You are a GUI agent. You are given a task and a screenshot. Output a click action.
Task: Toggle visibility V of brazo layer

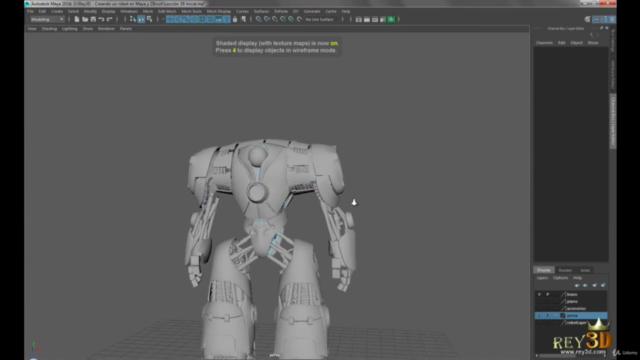tap(539, 294)
